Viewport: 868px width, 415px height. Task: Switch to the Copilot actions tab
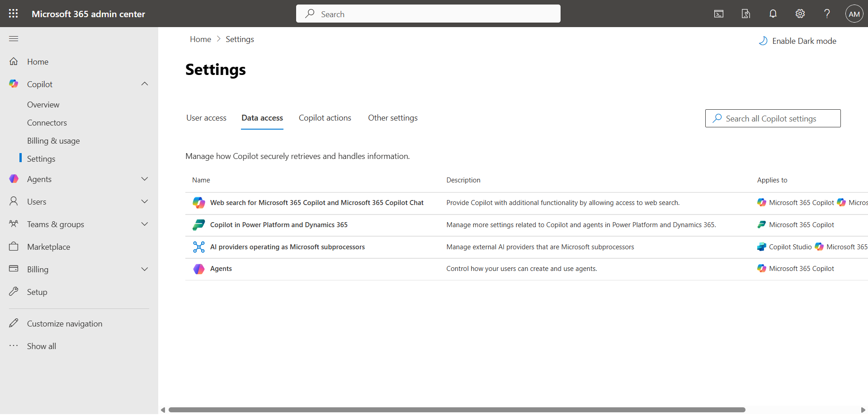click(325, 118)
